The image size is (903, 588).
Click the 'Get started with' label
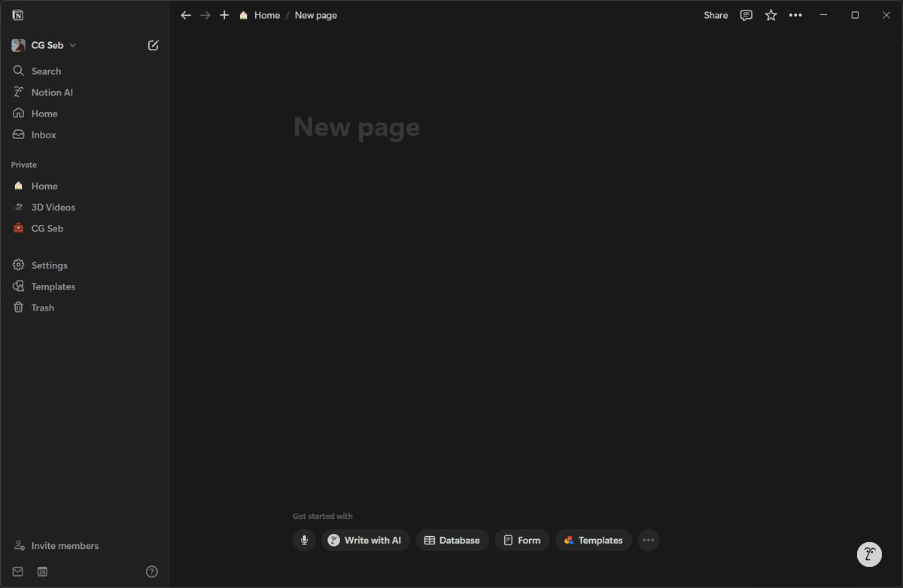click(323, 517)
